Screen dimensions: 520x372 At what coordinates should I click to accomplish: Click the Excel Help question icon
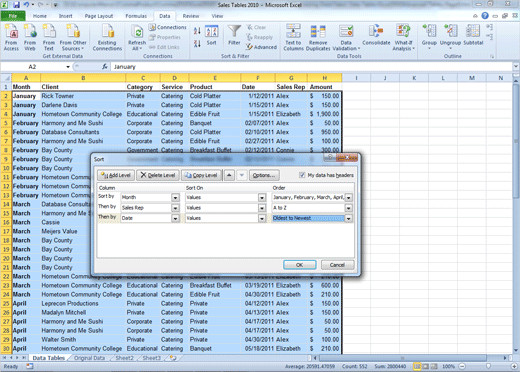485,16
